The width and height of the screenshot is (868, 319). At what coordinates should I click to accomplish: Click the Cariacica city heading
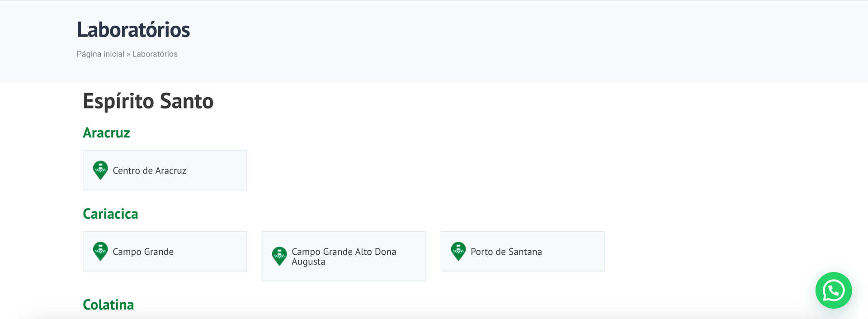click(110, 214)
